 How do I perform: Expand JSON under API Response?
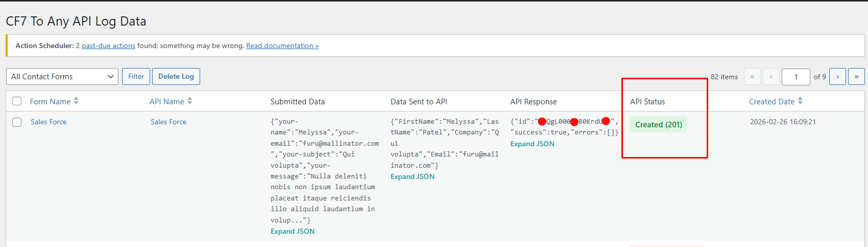coord(532,144)
